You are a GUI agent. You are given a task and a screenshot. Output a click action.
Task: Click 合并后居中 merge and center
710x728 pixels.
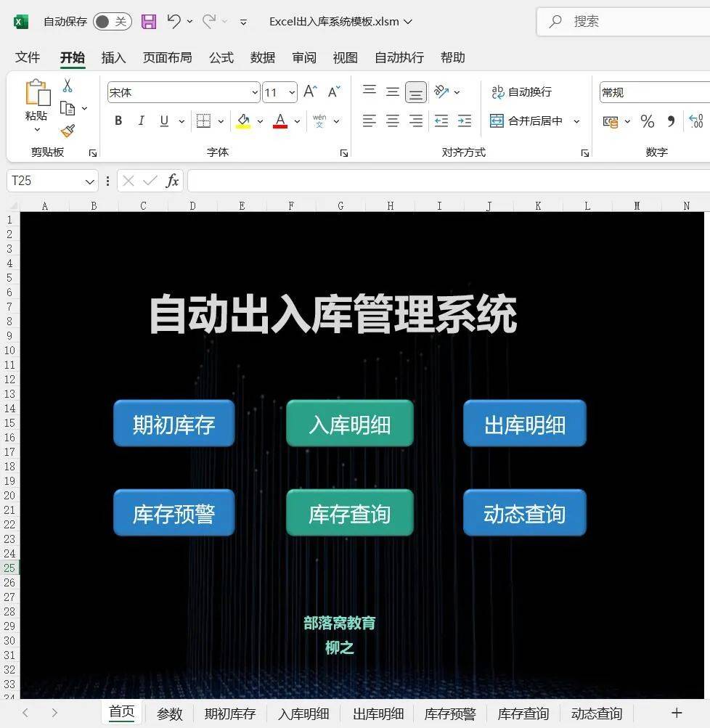(x=526, y=121)
